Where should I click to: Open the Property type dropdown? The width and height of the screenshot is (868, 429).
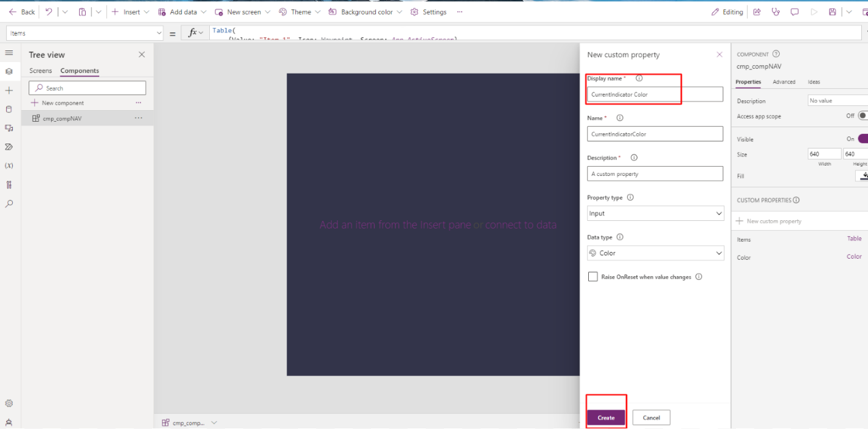point(655,214)
